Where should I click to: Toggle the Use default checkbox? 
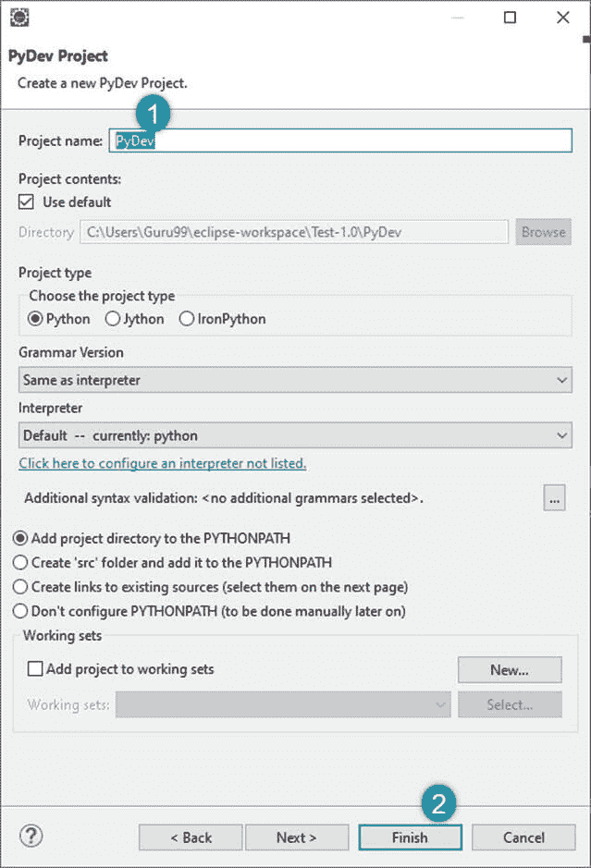tap(26, 202)
